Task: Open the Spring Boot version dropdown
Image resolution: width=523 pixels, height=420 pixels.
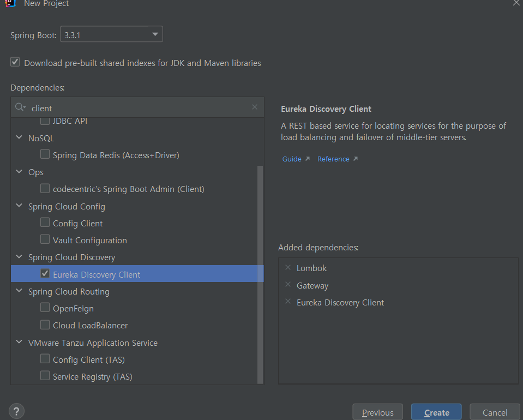Action: [x=111, y=34]
